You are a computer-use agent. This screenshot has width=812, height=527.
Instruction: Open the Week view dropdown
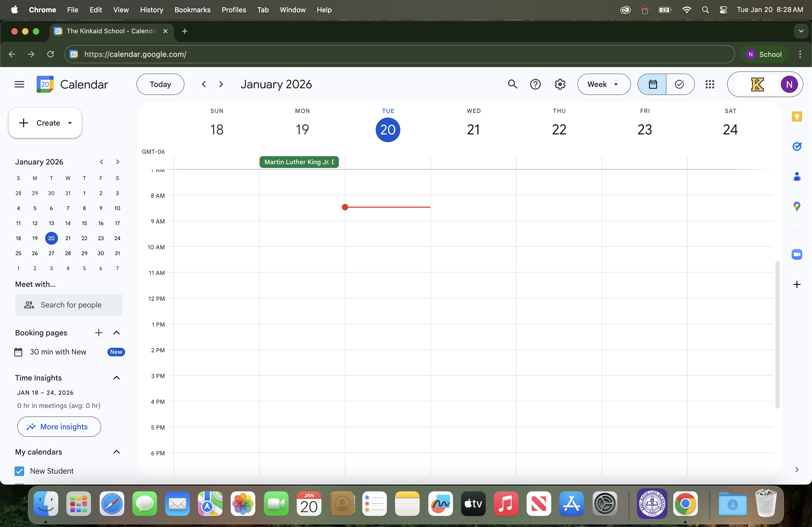click(x=603, y=84)
